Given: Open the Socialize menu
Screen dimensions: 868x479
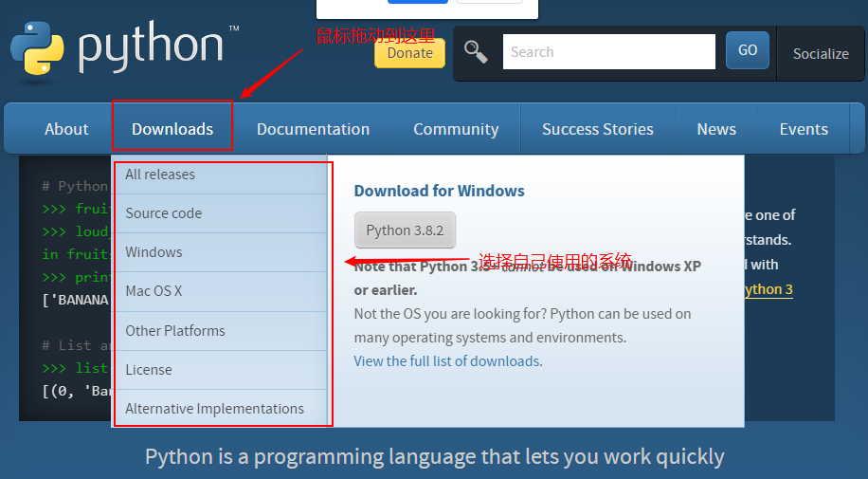Looking at the screenshot, I should click(821, 54).
